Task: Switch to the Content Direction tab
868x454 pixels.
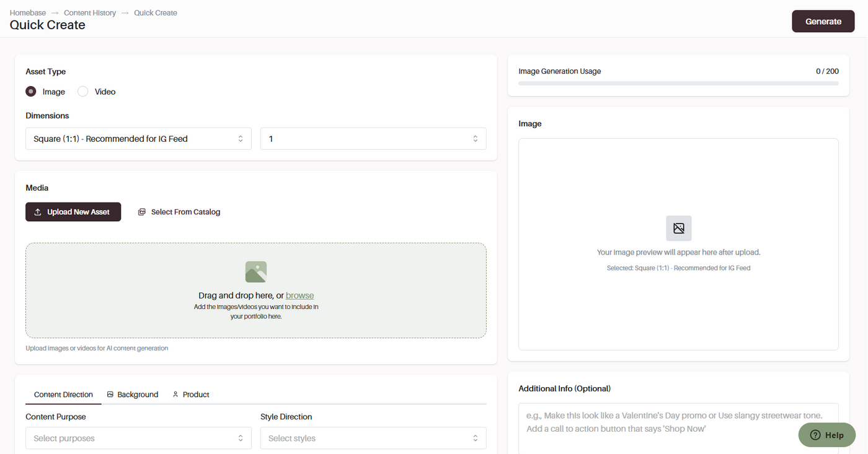Action: (x=63, y=395)
